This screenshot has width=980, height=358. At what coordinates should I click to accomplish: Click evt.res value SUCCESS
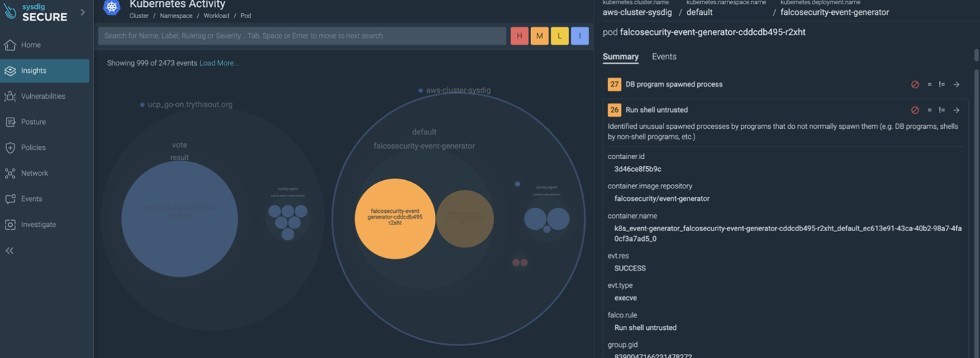630,268
